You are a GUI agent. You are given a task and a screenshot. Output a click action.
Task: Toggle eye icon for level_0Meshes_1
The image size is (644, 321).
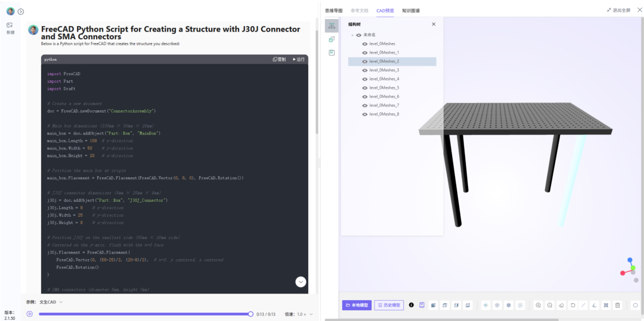[x=364, y=52]
